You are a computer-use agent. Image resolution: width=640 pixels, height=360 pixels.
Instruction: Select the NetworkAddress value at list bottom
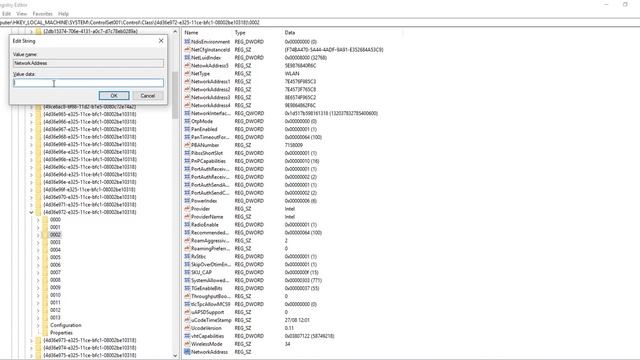tap(209, 352)
